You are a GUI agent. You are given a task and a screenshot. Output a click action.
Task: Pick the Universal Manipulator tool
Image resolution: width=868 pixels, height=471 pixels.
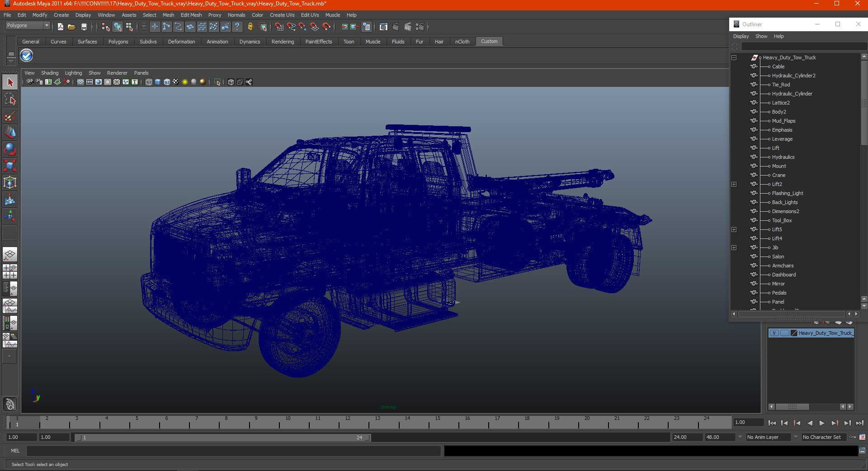coord(10,183)
